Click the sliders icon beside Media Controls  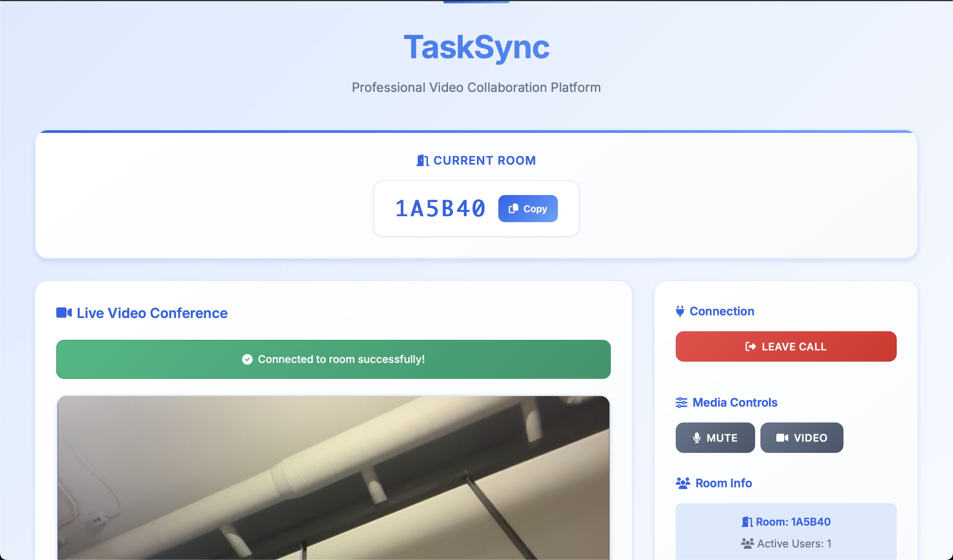681,402
